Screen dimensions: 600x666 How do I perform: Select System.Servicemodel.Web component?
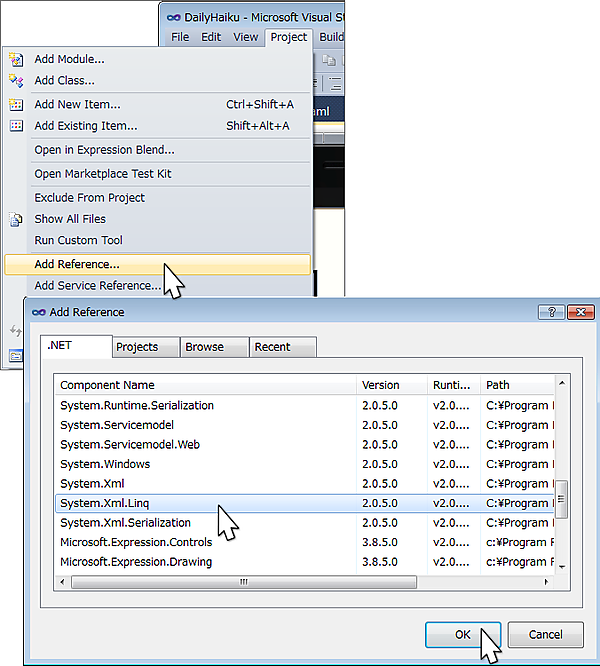tap(305, 445)
